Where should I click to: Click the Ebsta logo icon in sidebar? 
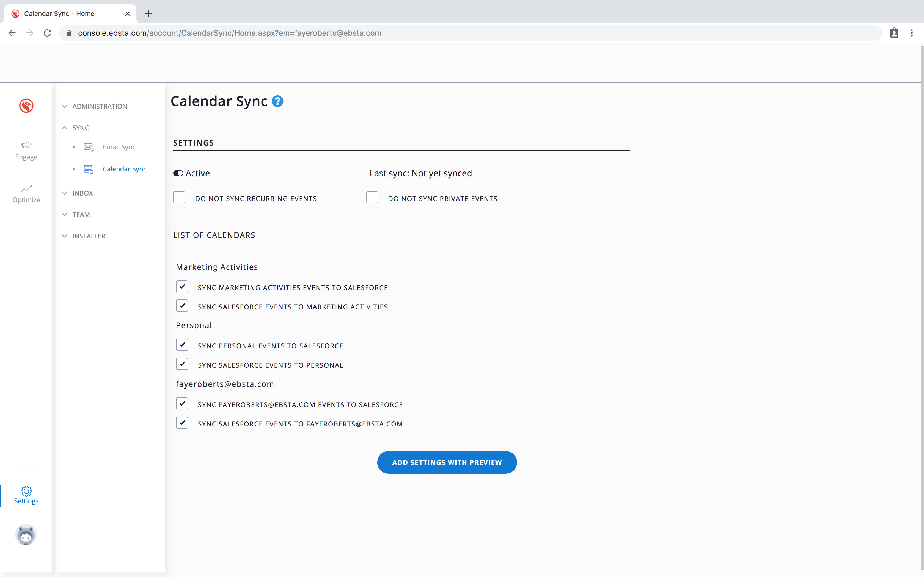pos(26,106)
